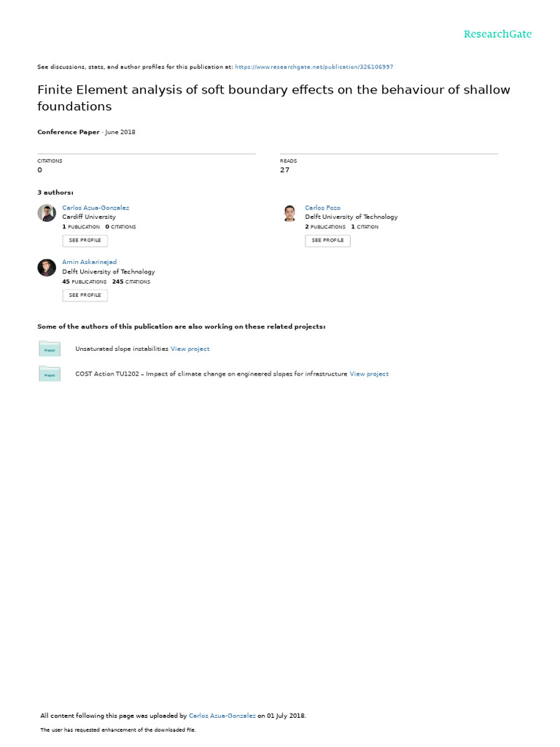Viewport: 560px width, 747px height.
Task: Open the publication URL link
Action: (x=314, y=67)
